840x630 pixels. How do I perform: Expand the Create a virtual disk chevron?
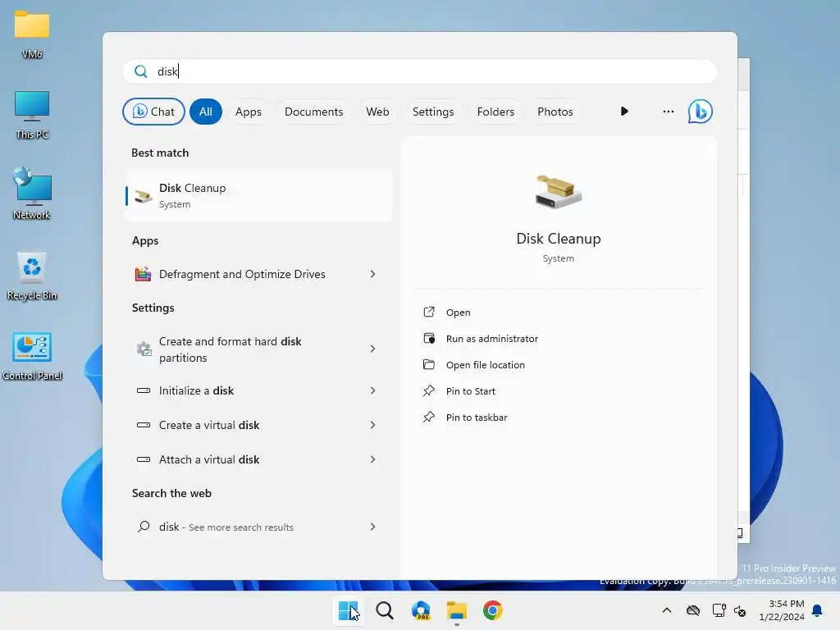[x=373, y=425]
